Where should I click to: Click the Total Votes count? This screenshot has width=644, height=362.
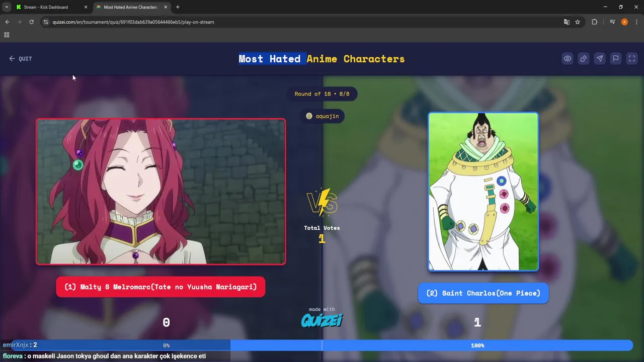pyautogui.click(x=322, y=239)
